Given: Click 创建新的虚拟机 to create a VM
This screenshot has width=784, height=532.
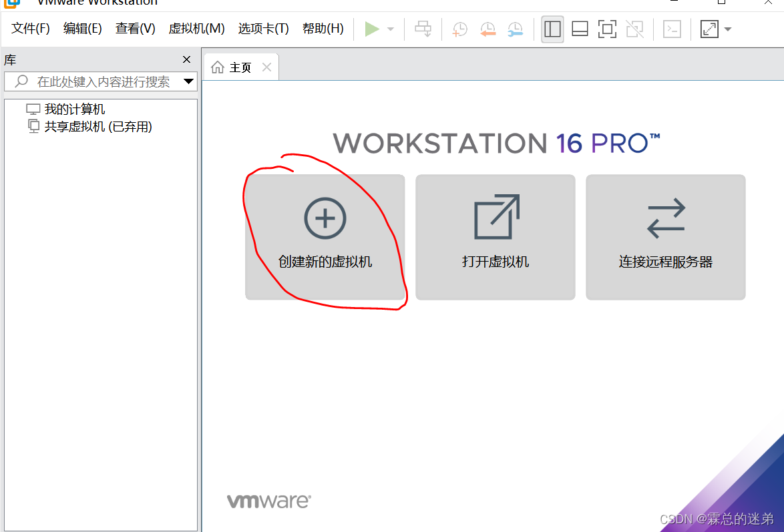Looking at the screenshot, I should tap(325, 237).
